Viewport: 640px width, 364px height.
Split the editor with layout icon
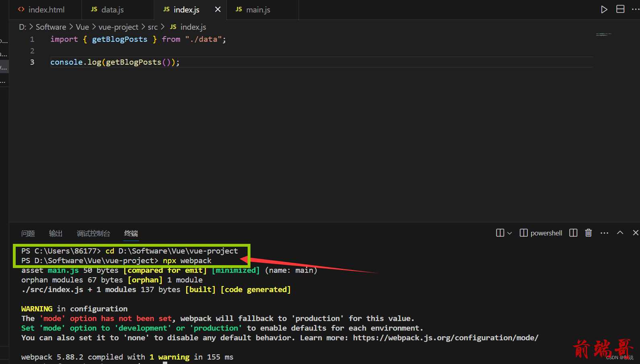point(620,9)
